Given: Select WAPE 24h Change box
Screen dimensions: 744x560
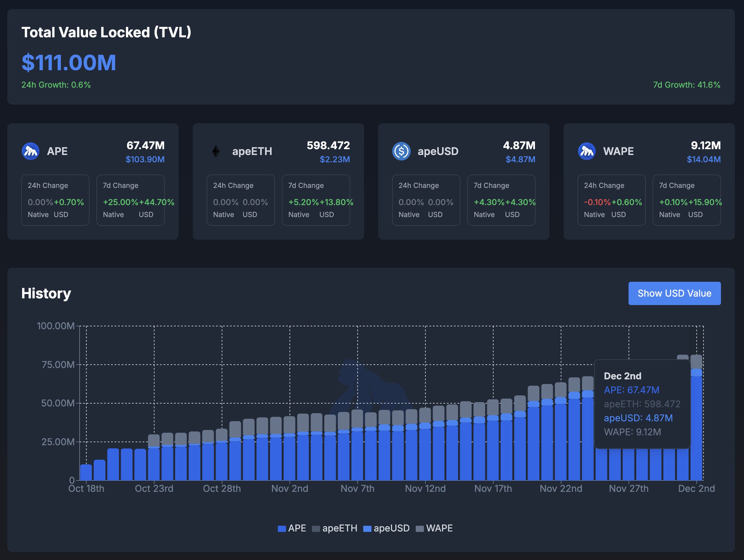Looking at the screenshot, I should [611, 200].
